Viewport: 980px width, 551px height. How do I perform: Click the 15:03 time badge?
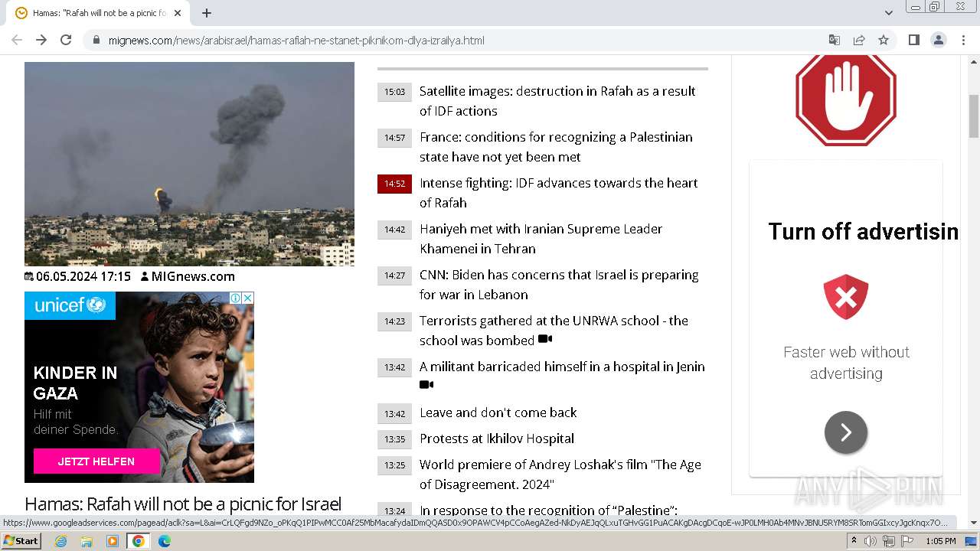tap(394, 92)
